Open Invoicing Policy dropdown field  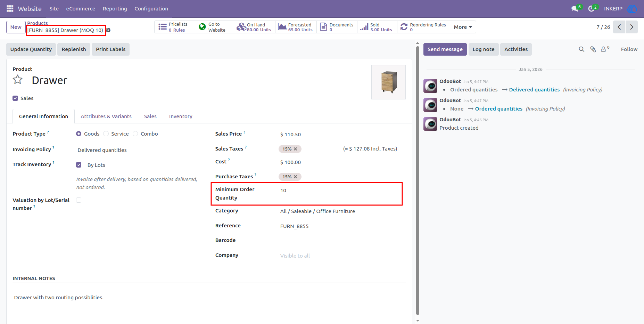point(137,150)
